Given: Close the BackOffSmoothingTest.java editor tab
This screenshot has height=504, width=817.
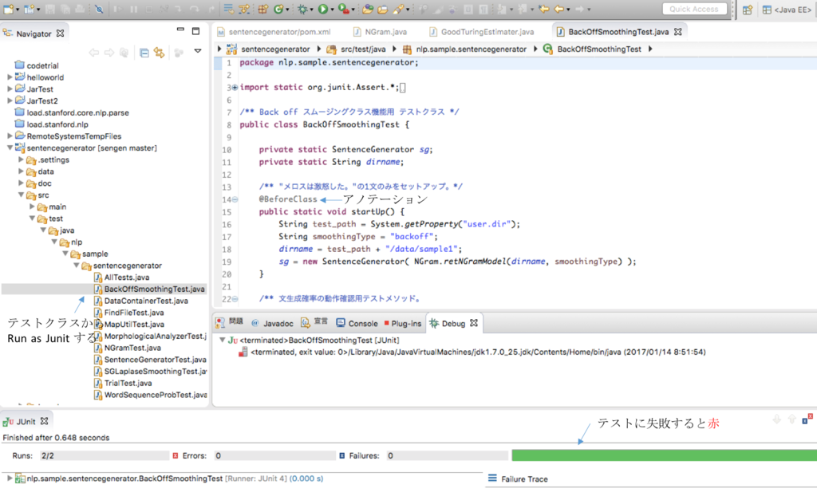Looking at the screenshot, I should pyautogui.click(x=678, y=32).
